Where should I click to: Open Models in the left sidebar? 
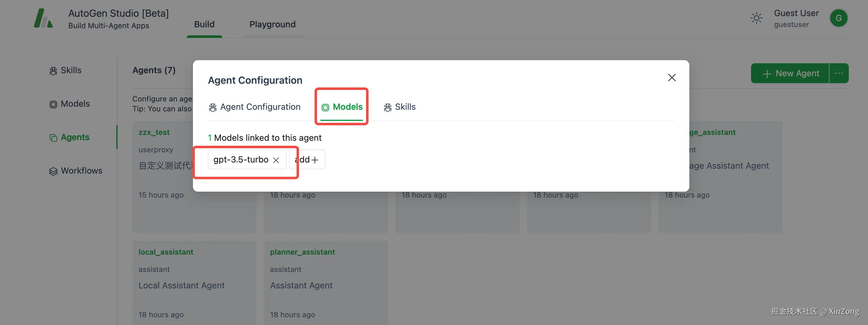[70, 104]
